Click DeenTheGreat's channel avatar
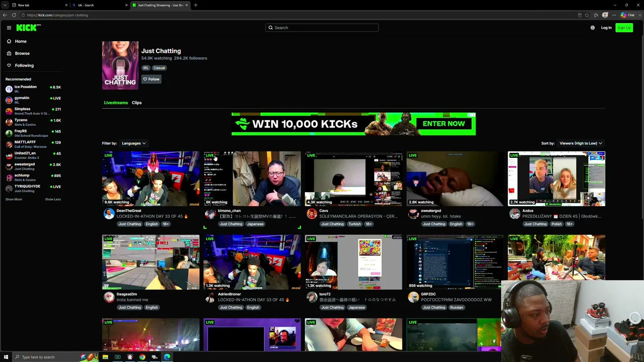This screenshot has height=362, width=644. tap(109, 214)
